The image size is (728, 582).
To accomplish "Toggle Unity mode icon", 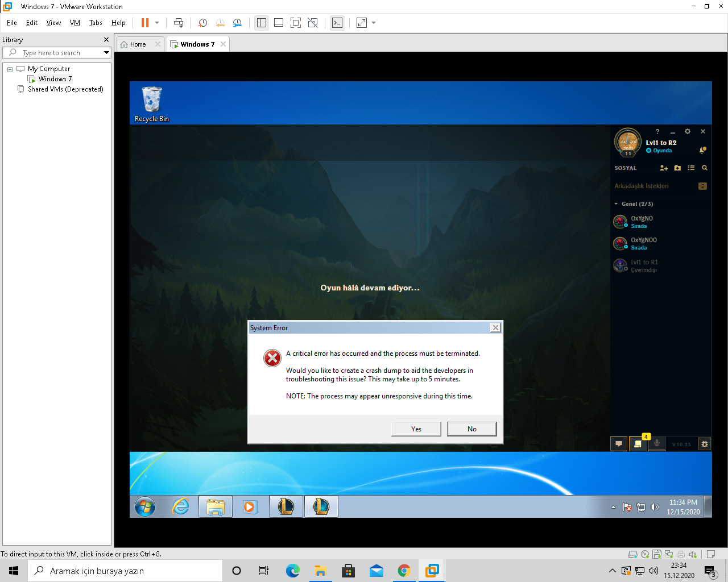I will [x=313, y=23].
